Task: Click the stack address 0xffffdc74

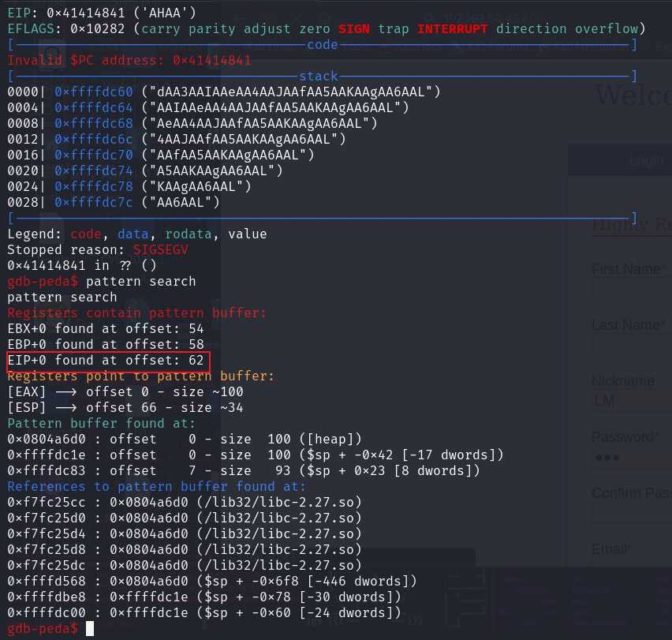Action: point(93,170)
